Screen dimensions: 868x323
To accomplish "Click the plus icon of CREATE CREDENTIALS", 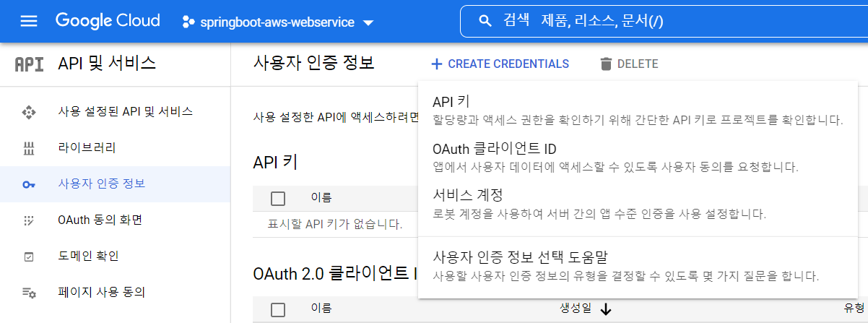I will [x=436, y=64].
